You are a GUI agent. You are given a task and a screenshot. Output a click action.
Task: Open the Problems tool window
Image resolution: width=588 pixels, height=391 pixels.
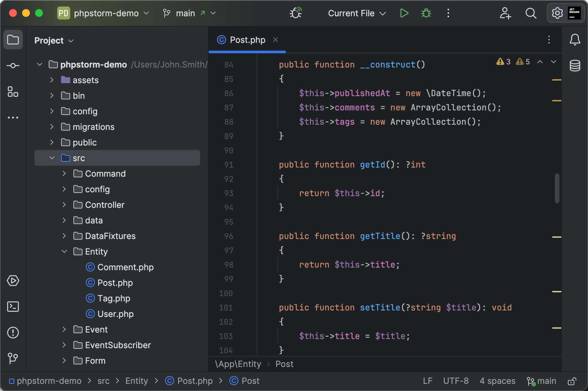tap(13, 332)
